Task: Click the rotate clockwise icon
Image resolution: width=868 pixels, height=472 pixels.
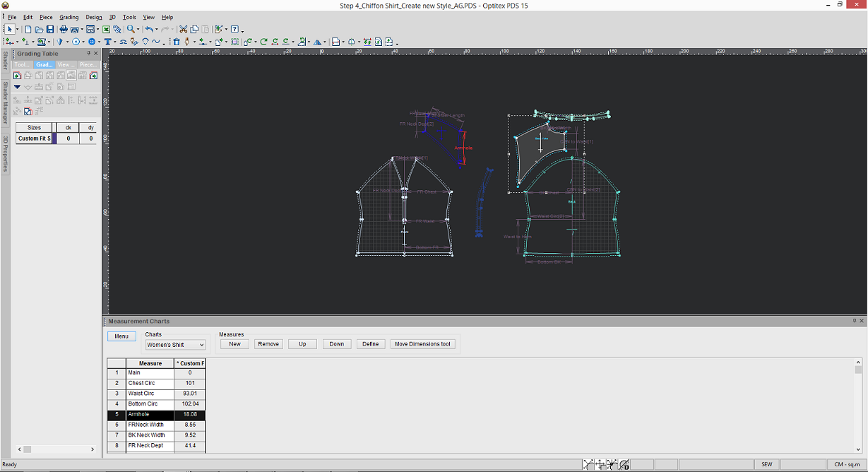Action: tap(263, 42)
